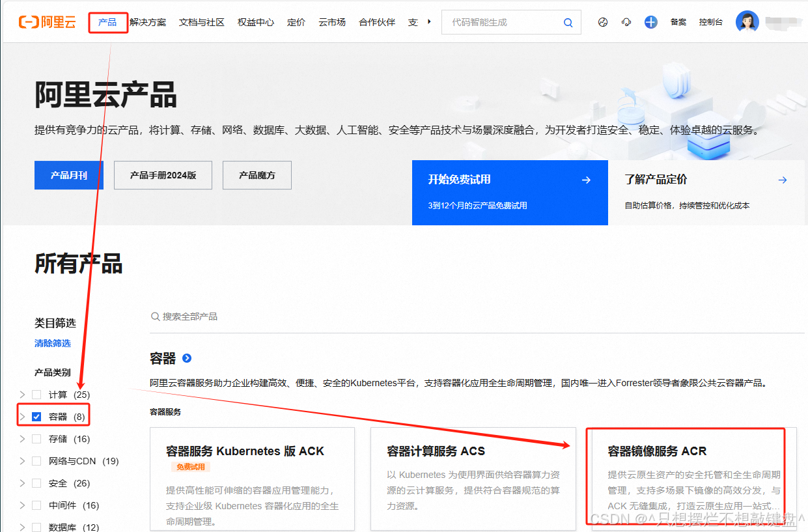
Task: Expand the 容器 category chevron
Action: pos(22,417)
